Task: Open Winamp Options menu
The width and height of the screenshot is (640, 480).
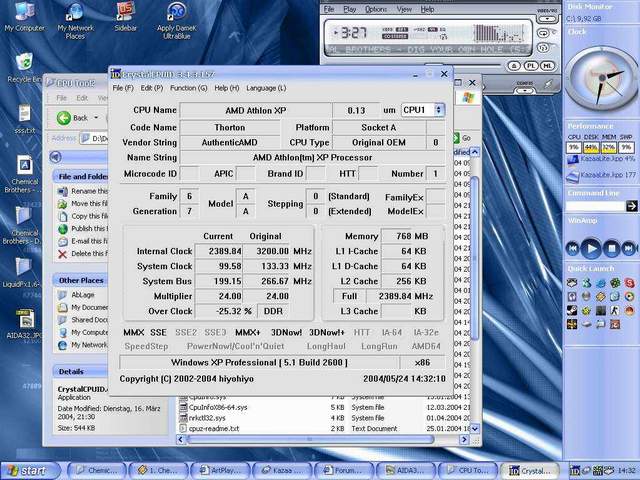Action: [376, 9]
